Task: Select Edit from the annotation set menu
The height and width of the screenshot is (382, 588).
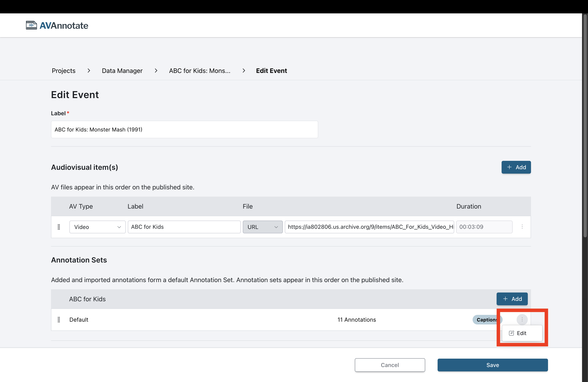Action: pyautogui.click(x=522, y=333)
